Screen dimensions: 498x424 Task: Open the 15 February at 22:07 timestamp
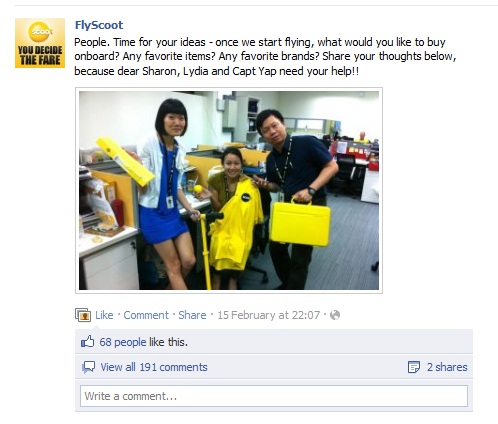(268, 315)
